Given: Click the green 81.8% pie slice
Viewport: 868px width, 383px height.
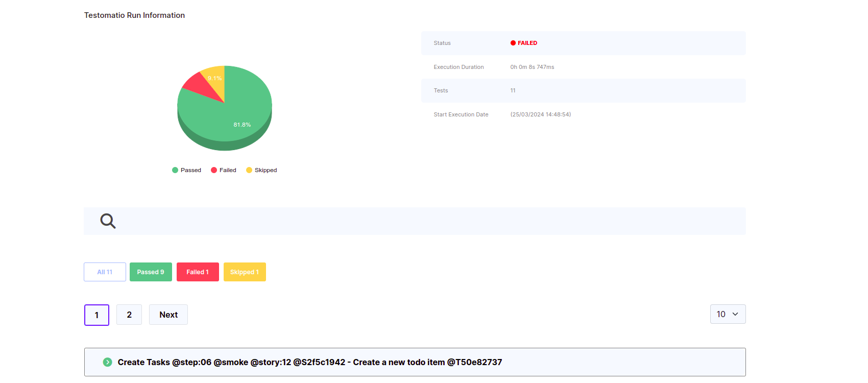Looking at the screenshot, I should [240, 117].
